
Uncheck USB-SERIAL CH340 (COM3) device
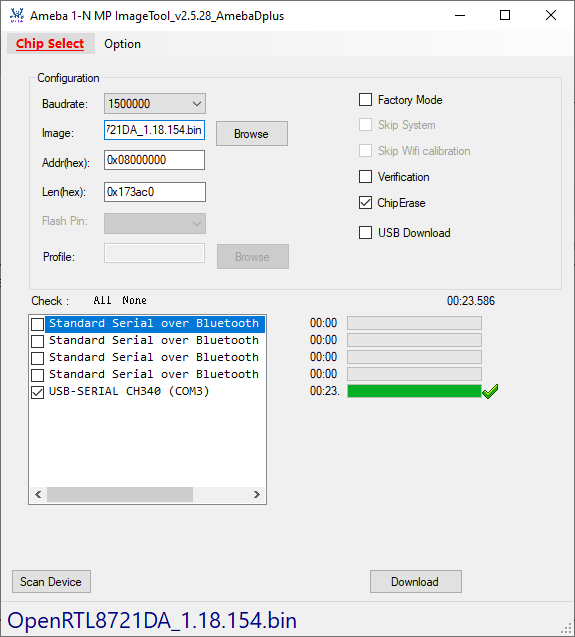click(x=38, y=392)
